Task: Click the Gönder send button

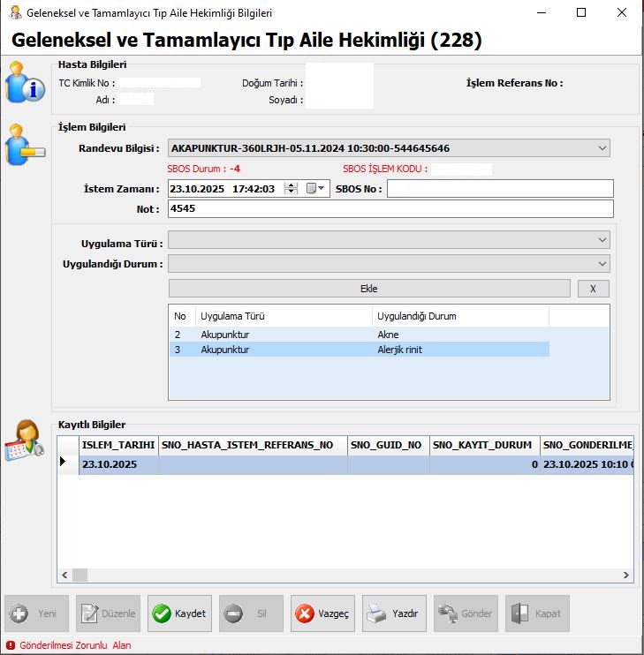Action: tap(466, 614)
